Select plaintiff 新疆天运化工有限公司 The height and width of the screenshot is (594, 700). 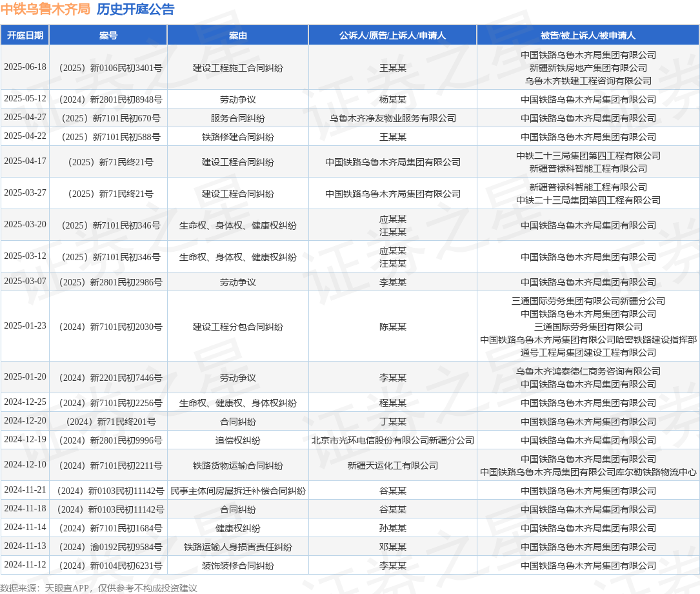393,466
